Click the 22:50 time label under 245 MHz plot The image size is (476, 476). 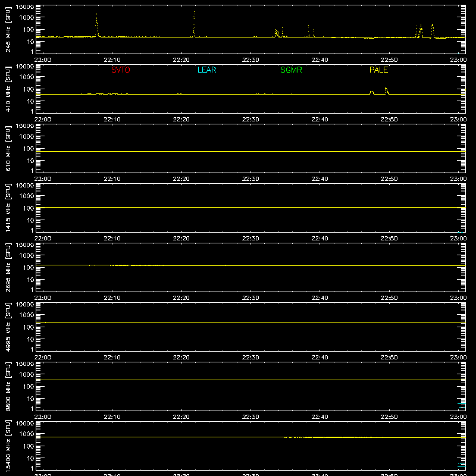(389, 60)
